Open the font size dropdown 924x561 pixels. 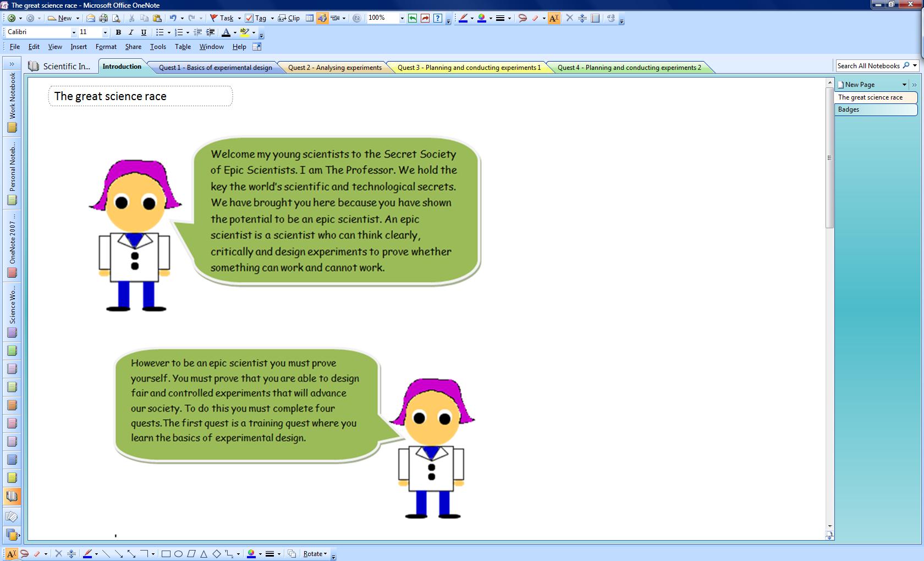105,32
